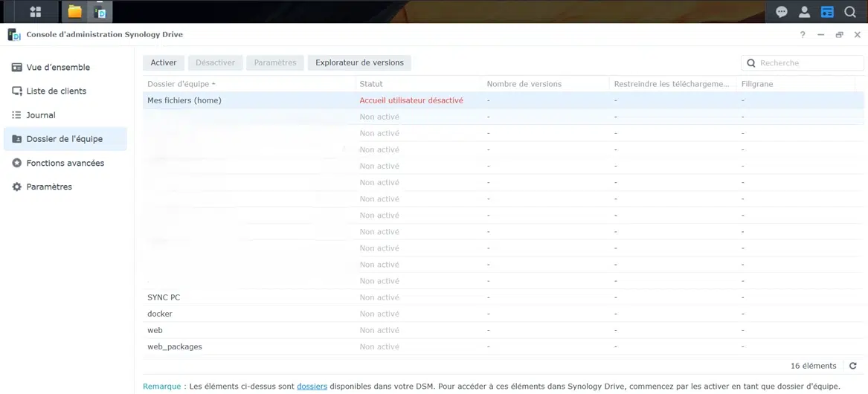This screenshot has width=868, height=394.
Task: Select the web folder row
Action: [504, 330]
